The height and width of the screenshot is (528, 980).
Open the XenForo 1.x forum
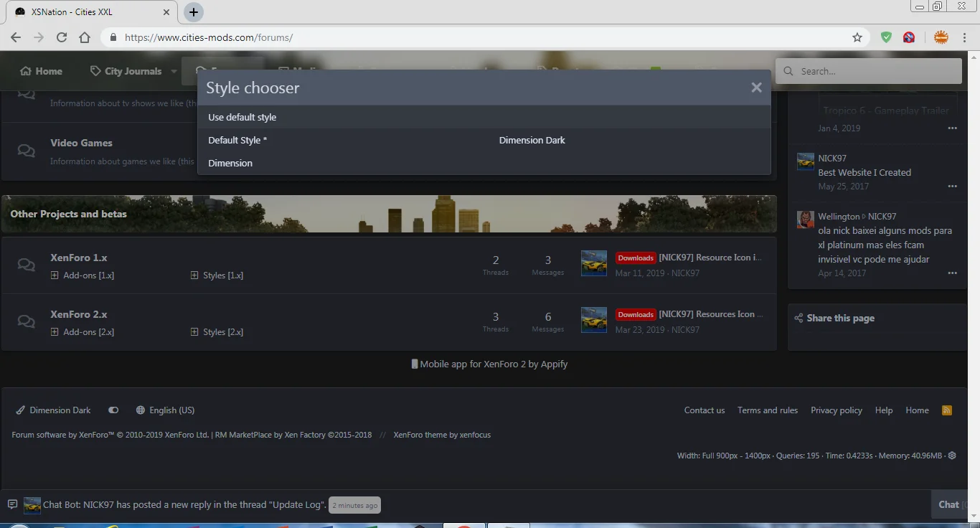click(x=79, y=258)
